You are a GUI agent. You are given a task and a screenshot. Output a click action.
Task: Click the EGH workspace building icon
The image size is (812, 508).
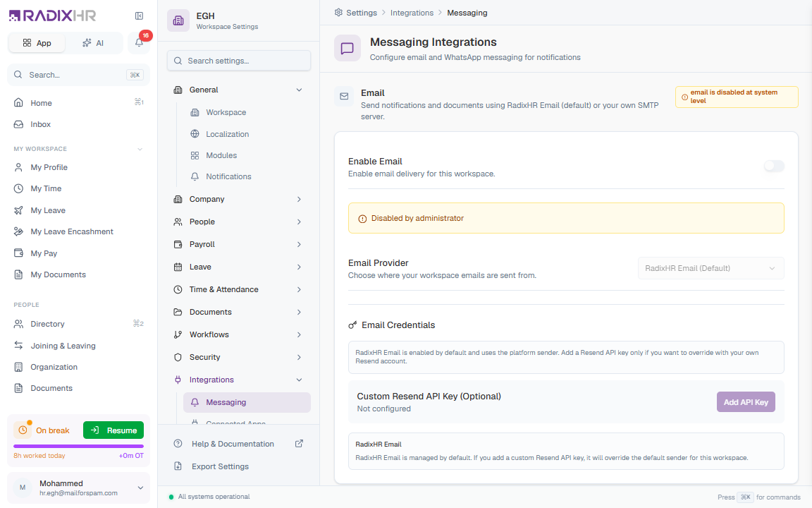[x=178, y=20]
